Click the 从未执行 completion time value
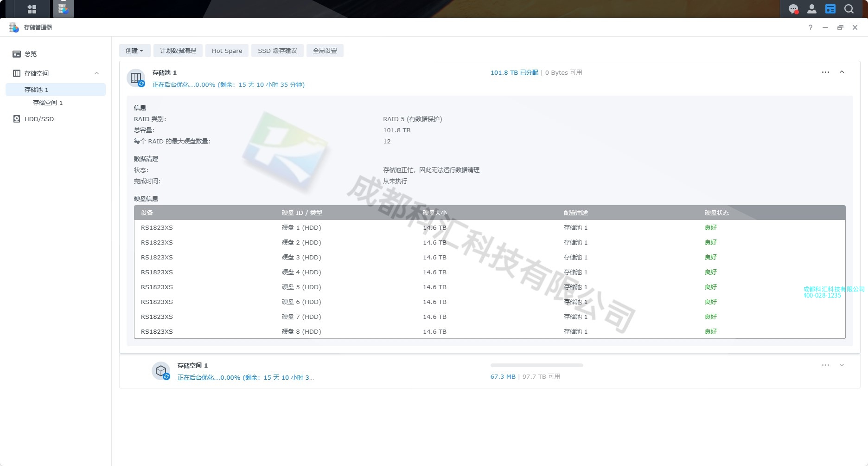 [395, 181]
